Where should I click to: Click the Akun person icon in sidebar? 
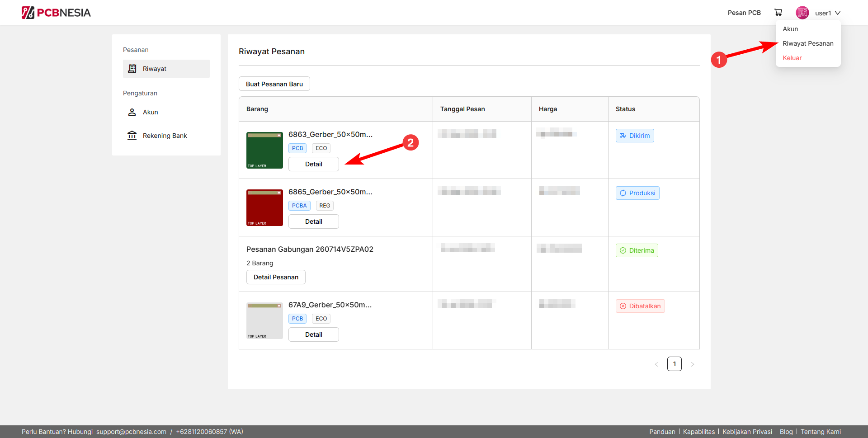pyautogui.click(x=132, y=112)
